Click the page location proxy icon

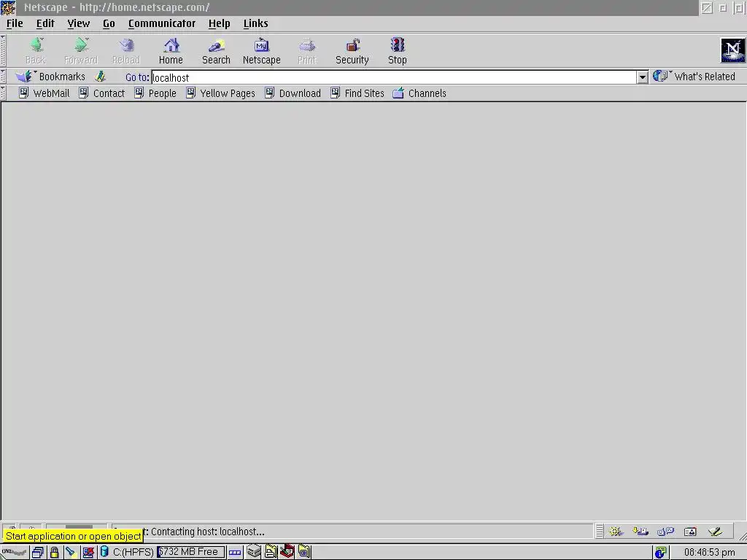[x=100, y=76]
